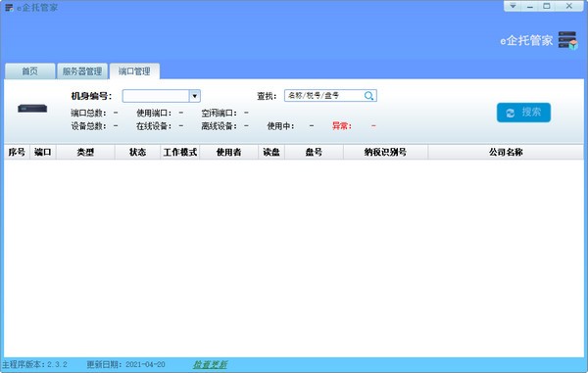Click the red 异常 label
This screenshot has width=588, height=373.
pyautogui.click(x=342, y=126)
